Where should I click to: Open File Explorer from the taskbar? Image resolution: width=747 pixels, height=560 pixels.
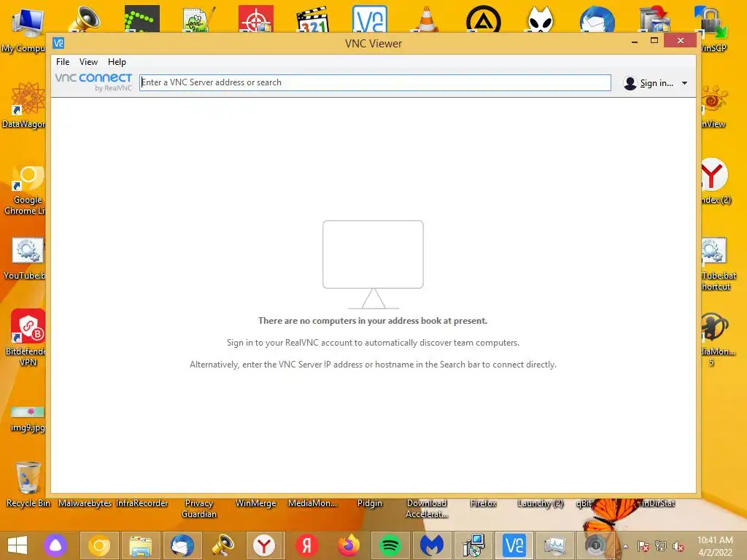[x=141, y=545]
